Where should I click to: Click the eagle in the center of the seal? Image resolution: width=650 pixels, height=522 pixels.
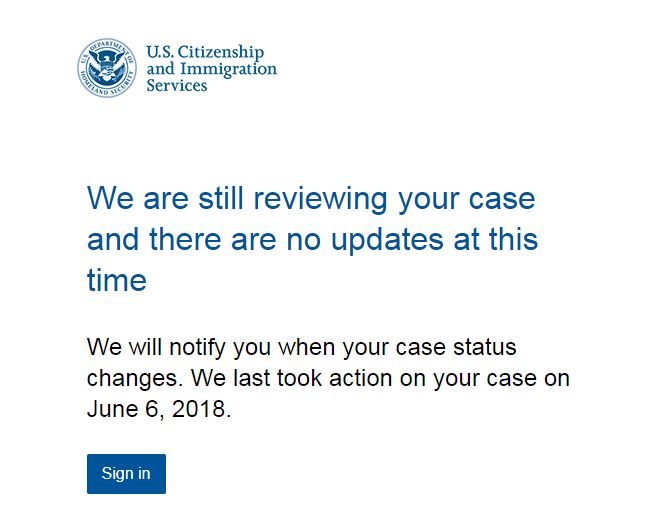[107, 66]
